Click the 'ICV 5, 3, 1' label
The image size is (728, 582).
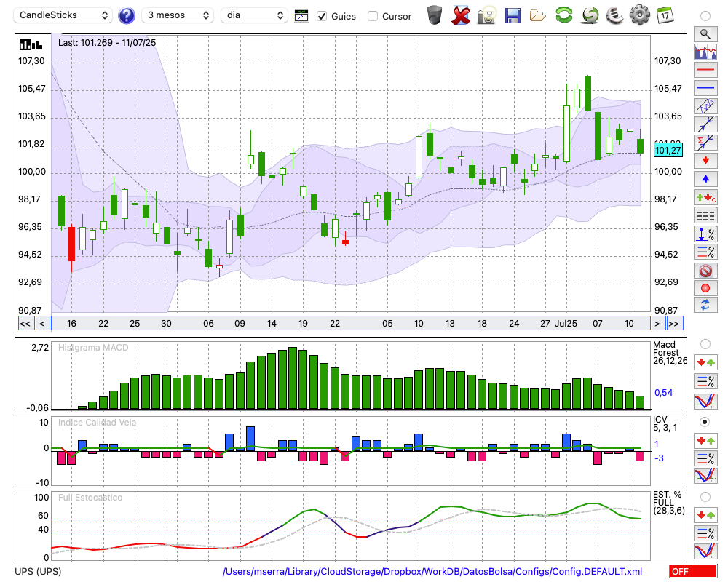coord(665,423)
